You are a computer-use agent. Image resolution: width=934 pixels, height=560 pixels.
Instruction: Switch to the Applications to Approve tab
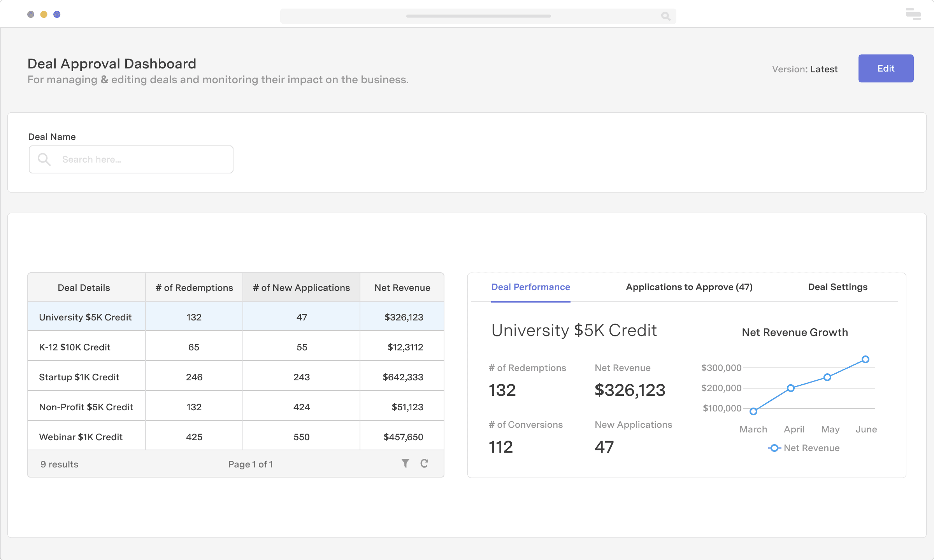[x=689, y=287]
